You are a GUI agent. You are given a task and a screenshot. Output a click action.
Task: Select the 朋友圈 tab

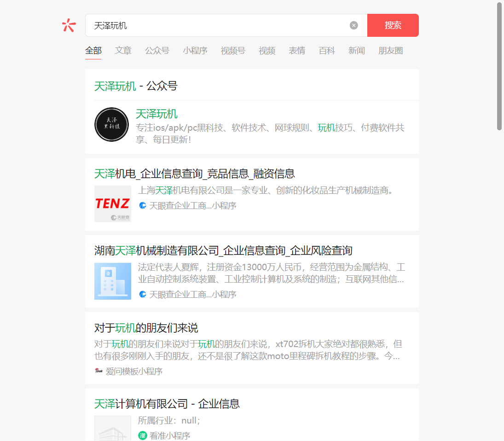point(390,51)
